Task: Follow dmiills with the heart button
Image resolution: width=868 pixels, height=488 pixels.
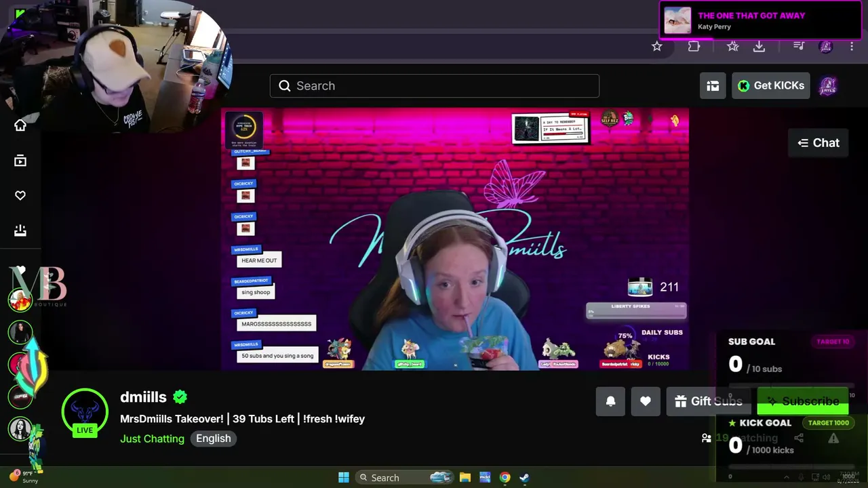Action: (x=646, y=401)
